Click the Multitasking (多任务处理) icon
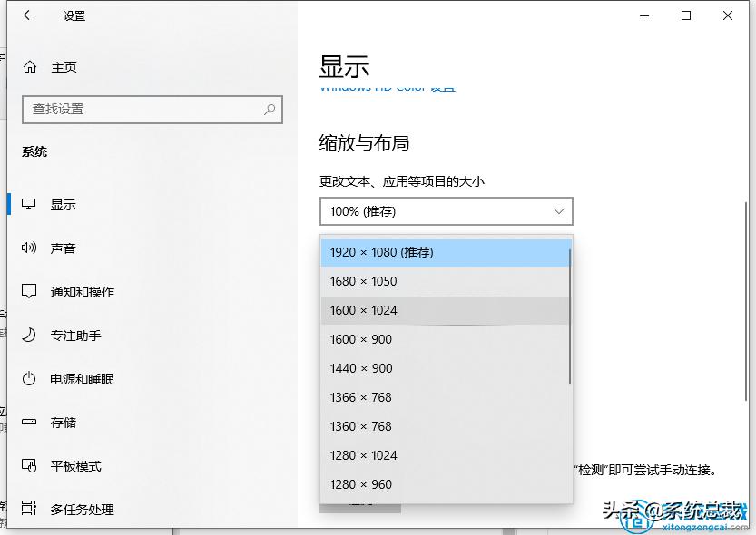756x535 pixels. 29,509
